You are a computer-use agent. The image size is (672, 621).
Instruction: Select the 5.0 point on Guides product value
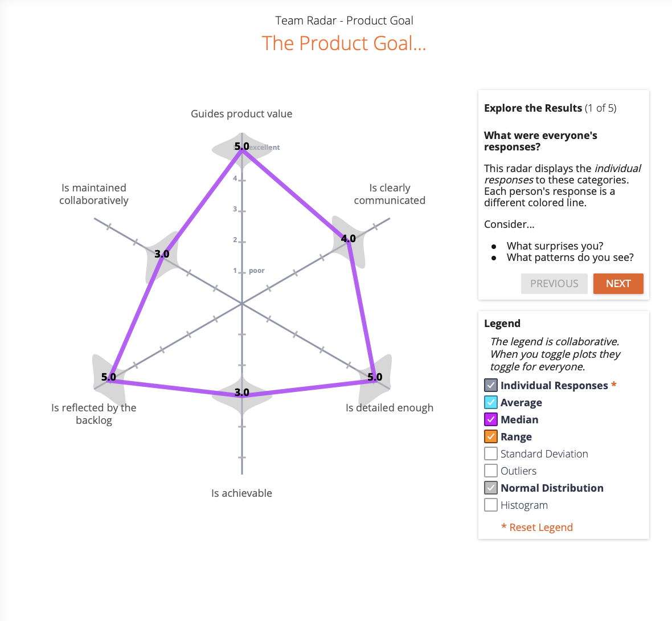(242, 146)
